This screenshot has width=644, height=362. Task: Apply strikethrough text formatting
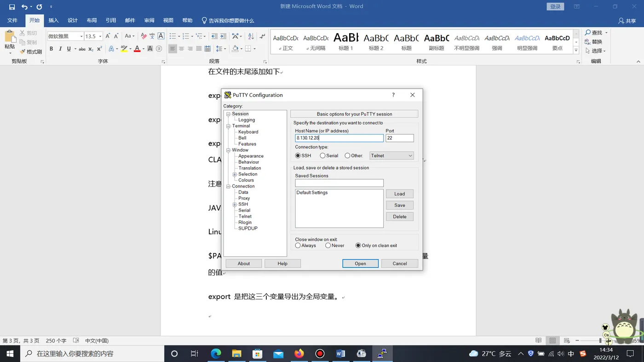[x=82, y=49]
